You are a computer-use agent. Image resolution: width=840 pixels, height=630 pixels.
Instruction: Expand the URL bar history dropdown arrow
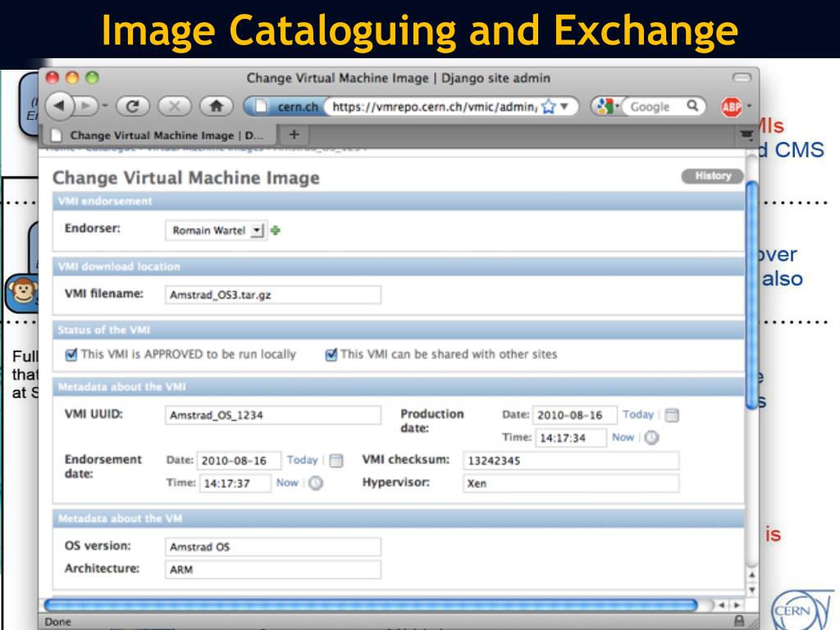(x=564, y=107)
